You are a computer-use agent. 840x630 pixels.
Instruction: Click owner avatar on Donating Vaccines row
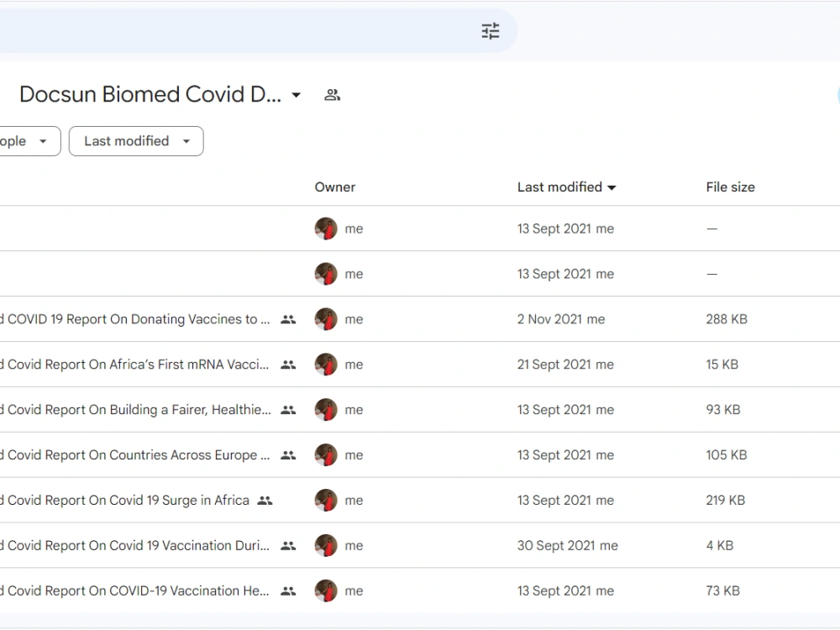point(326,319)
